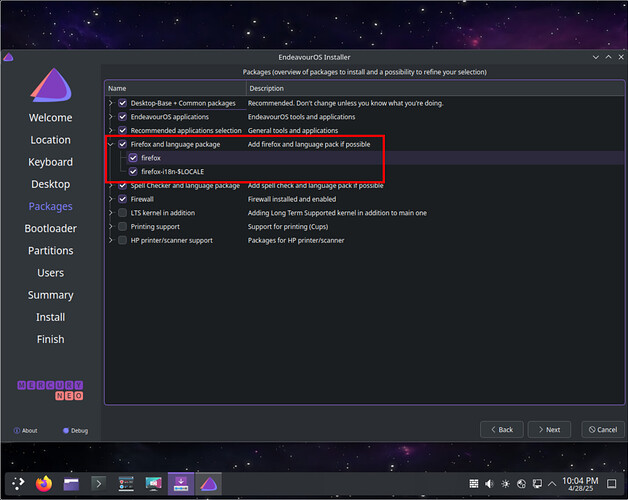Screen dimensions: 628x500
Task: Go to the Bootloader step
Action: pos(50,228)
